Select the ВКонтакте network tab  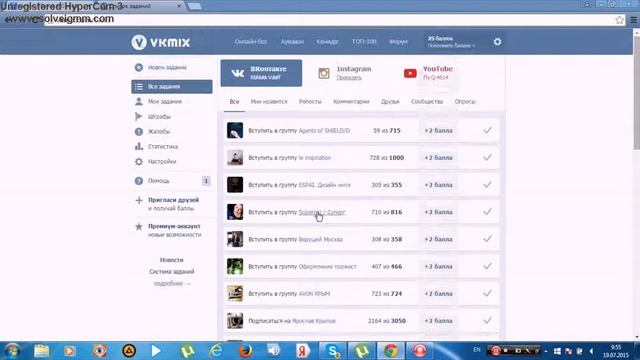pos(261,73)
